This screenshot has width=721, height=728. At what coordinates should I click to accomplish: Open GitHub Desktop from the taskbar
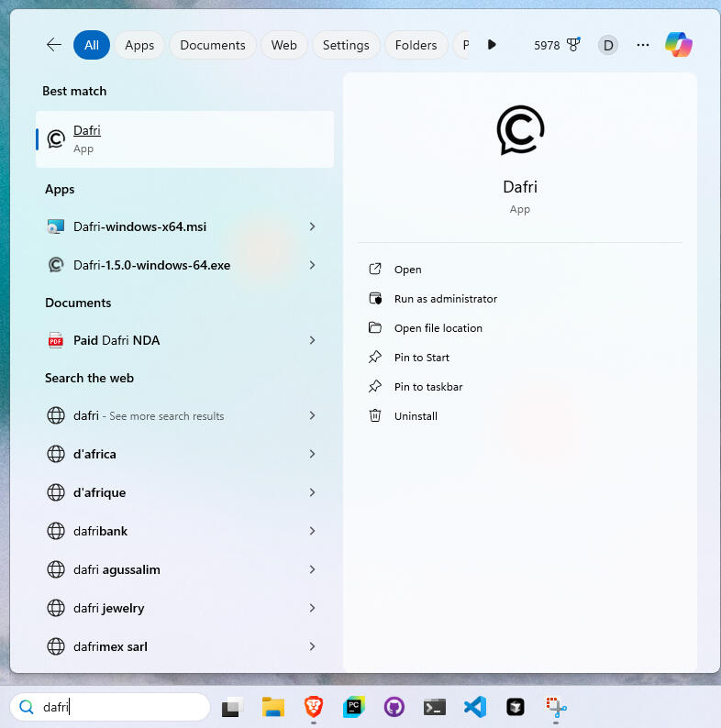394,707
